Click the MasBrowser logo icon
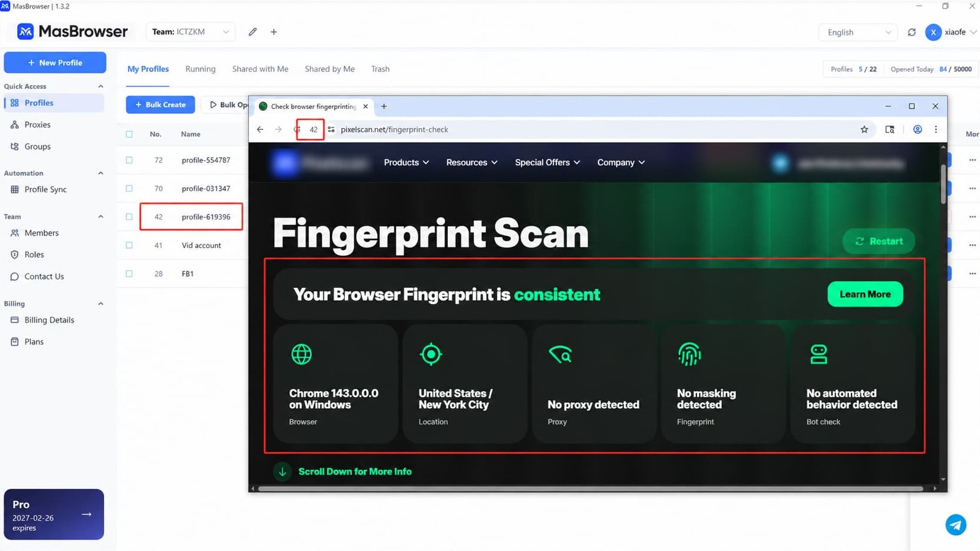The width and height of the screenshot is (980, 551). coord(25,31)
